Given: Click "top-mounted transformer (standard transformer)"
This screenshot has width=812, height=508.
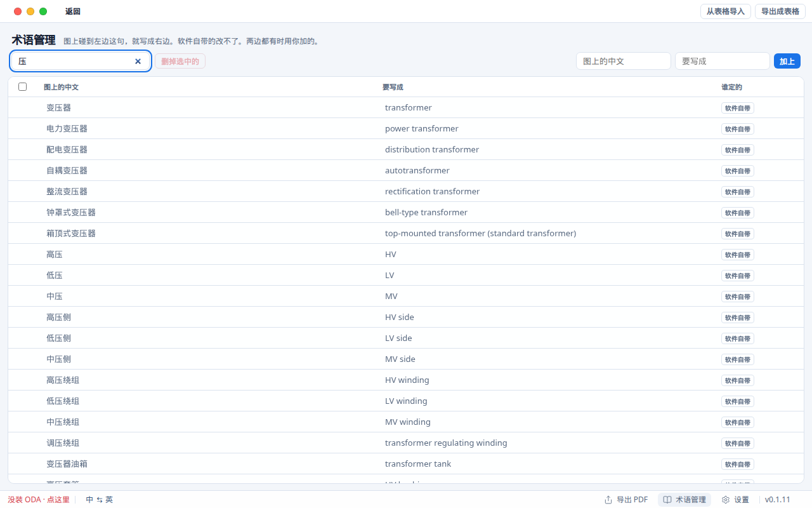Looking at the screenshot, I should point(481,233).
